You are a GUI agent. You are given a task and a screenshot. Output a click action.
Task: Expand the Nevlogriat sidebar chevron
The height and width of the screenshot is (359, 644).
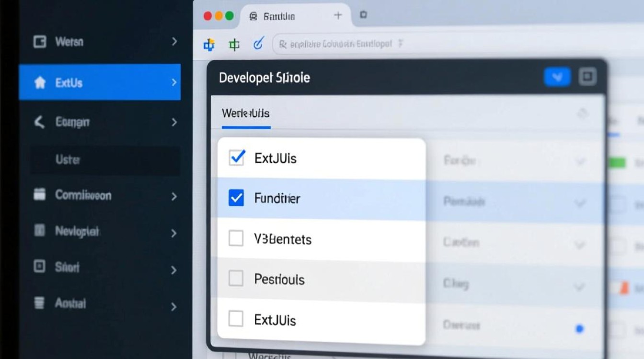[174, 233]
